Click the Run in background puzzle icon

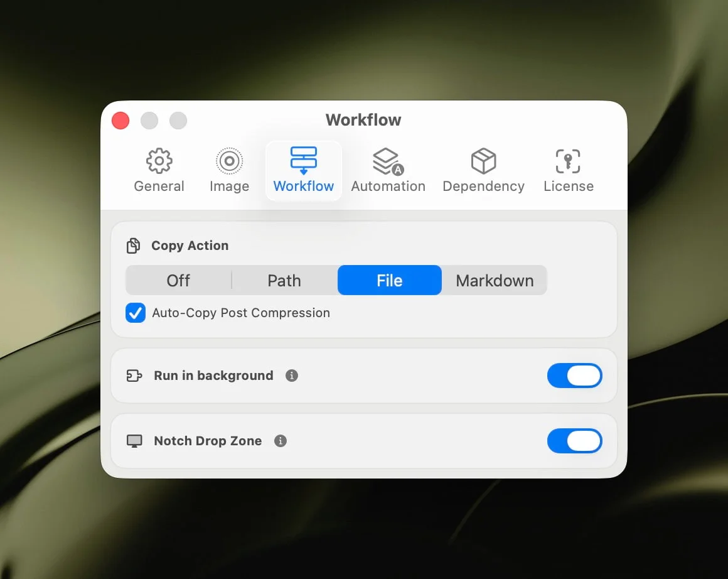[x=134, y=376]
